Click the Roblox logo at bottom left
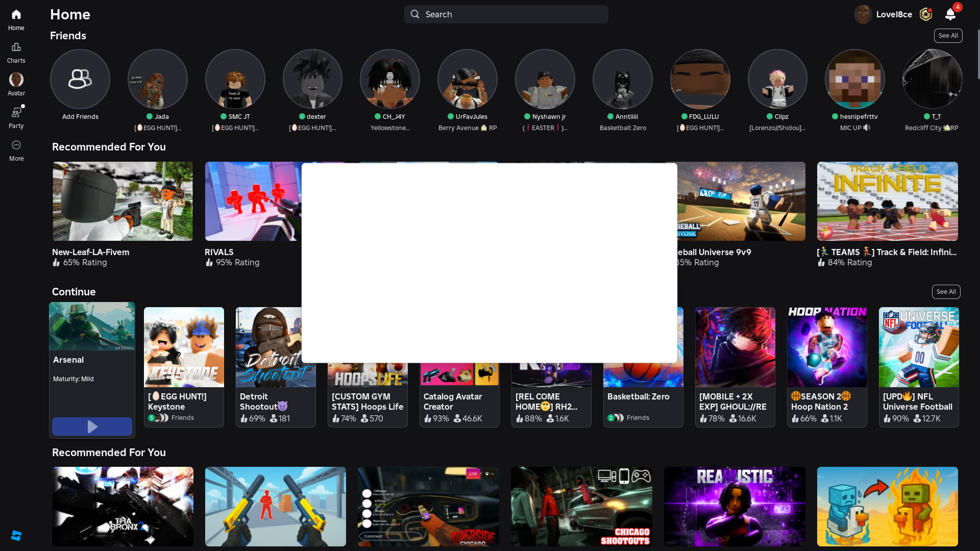The height and width of the screenshot is (551, 980). click(x=16, y=535)
